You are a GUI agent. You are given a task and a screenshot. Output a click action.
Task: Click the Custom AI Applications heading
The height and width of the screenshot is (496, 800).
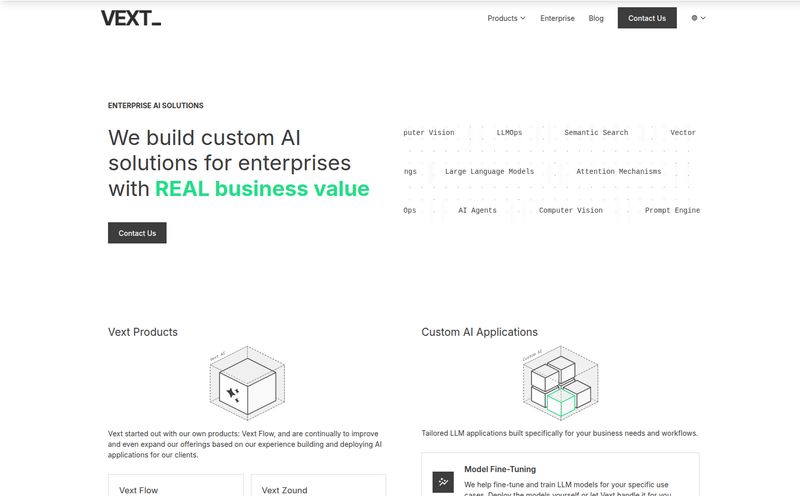(x=480, y=332)
